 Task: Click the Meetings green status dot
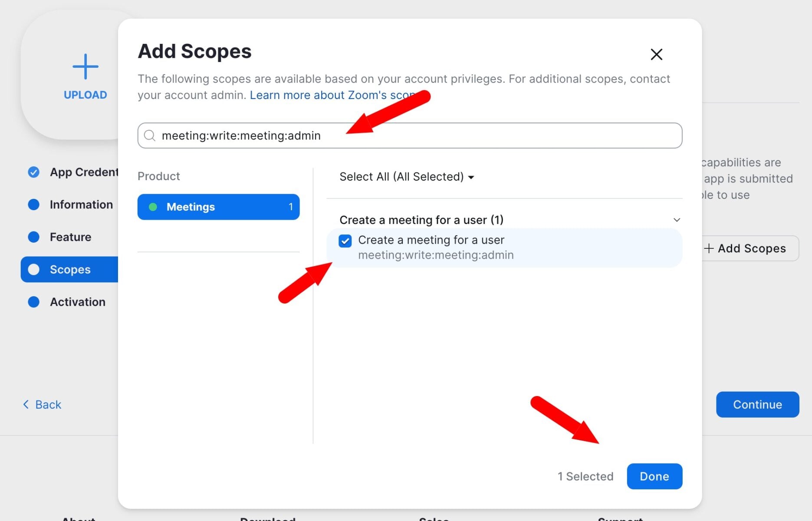(x=153, y=207)
